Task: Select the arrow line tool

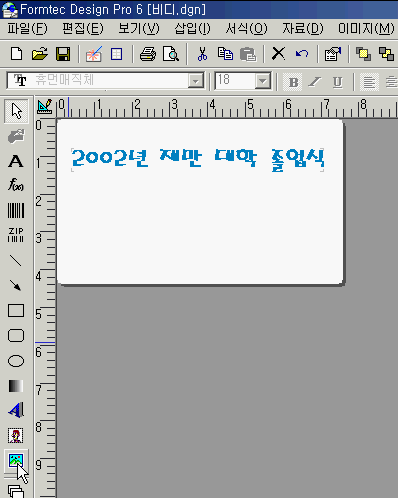Action: (x=16, y=285)
